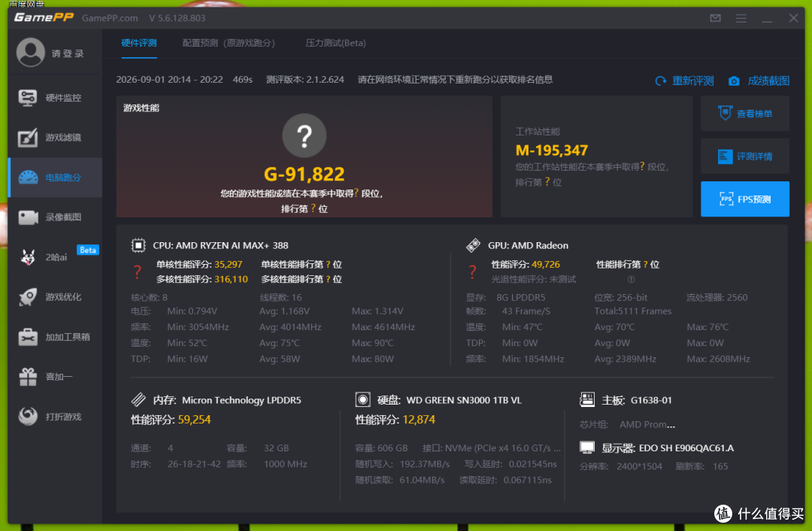The height and width of the screenshot is (531, 812).
Task: Click the 测评版本: 2.1.2.624 text
Action: [x=305, y=80]
